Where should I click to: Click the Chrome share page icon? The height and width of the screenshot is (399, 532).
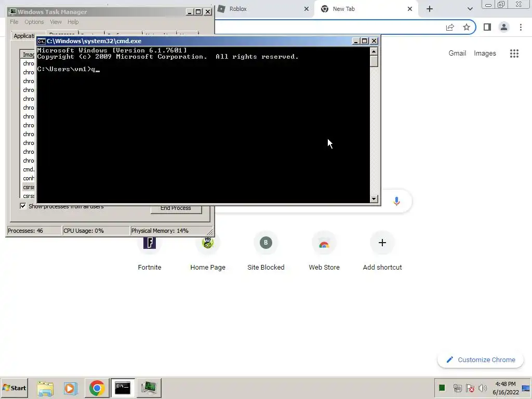(x=450, y=27)
